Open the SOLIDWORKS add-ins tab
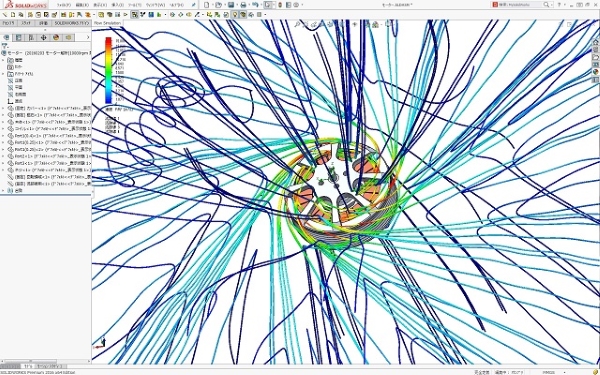 pos(71,23)
